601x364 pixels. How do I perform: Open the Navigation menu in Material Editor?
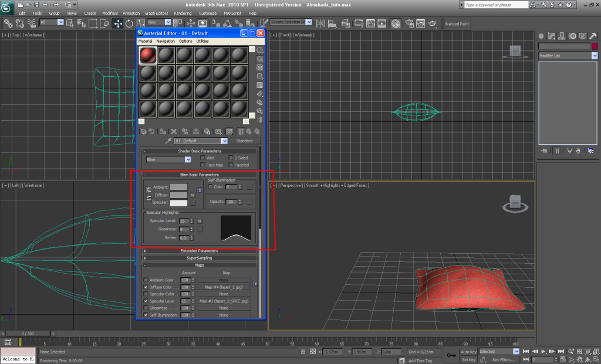(166, 42)
